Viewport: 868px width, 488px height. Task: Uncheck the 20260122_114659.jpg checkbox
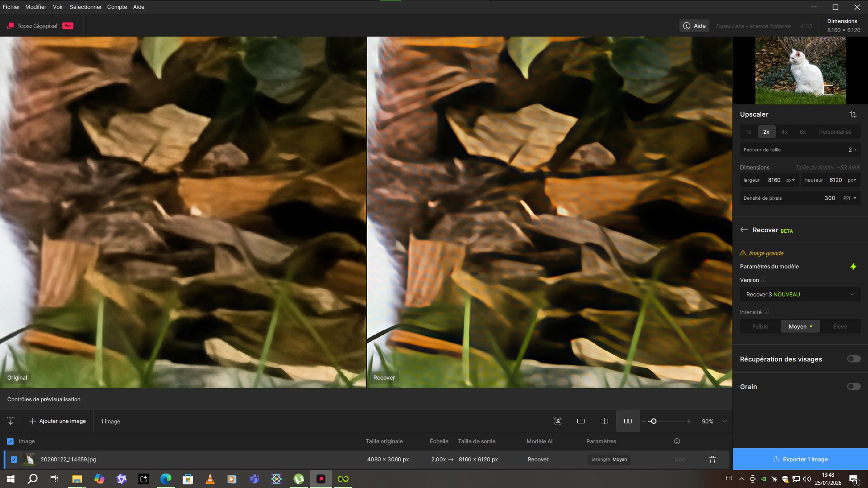(x=14, y=460)
